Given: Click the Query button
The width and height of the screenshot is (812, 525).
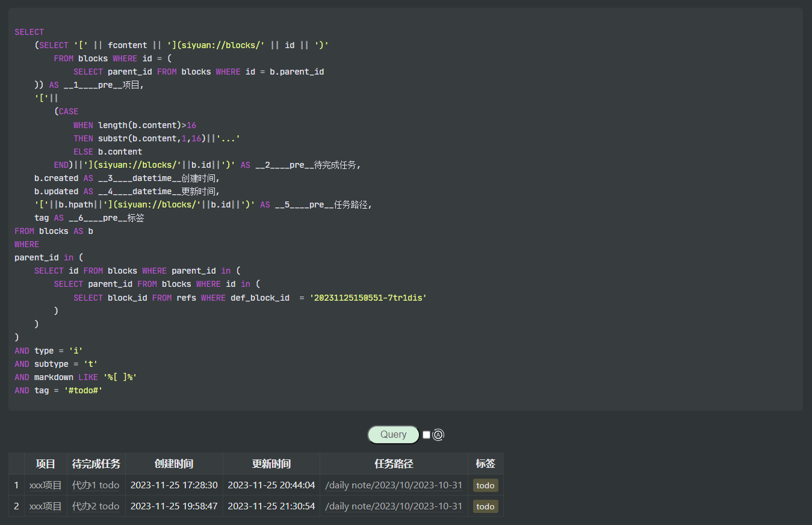Looking at the screenshot, I should click(393, 434).
